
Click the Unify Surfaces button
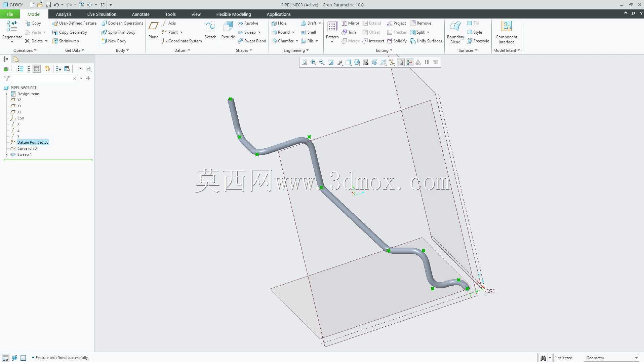426,41
